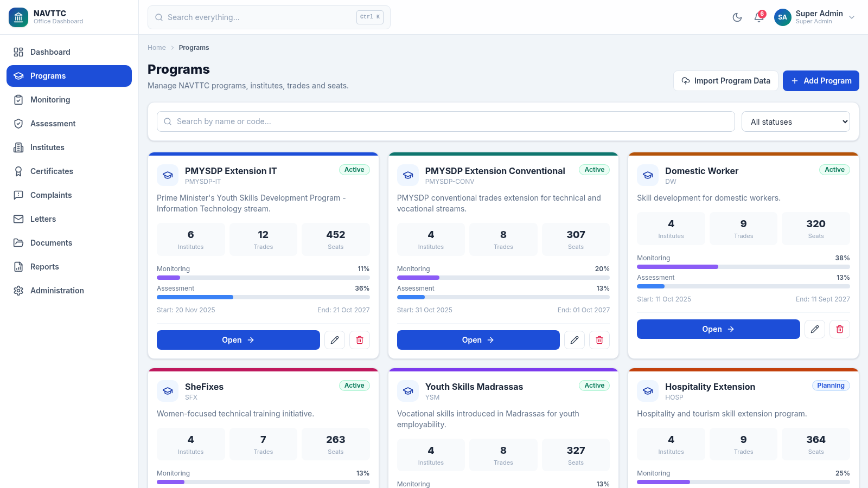
Task: Click the Active badge on Domestic Worker
Action: click(x=834, y=170)
